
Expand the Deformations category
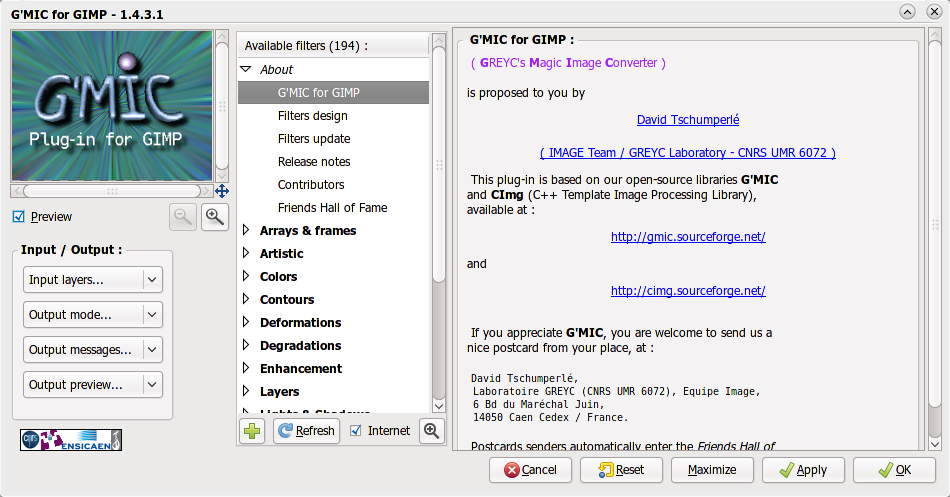[246, 322]
